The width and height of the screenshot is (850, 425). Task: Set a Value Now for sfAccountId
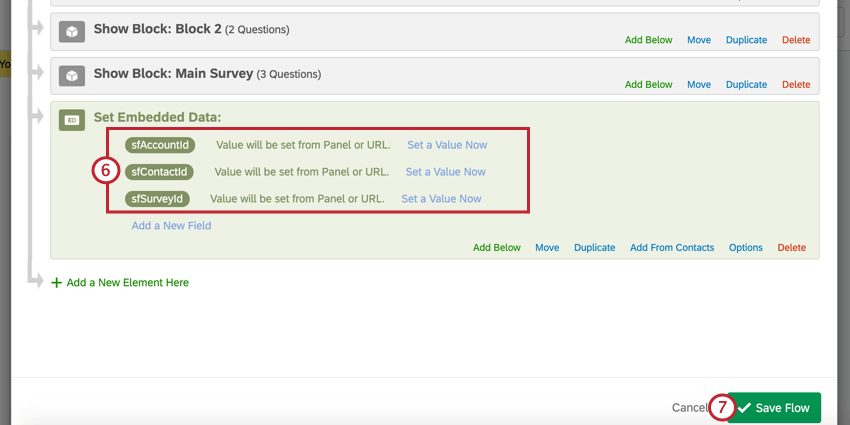[447, 145]
